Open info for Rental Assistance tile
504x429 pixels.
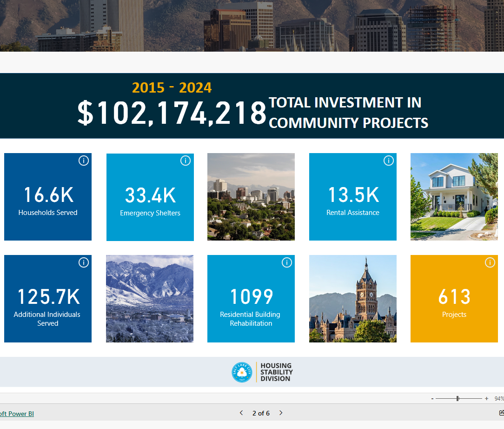click(x=389, y=161)
